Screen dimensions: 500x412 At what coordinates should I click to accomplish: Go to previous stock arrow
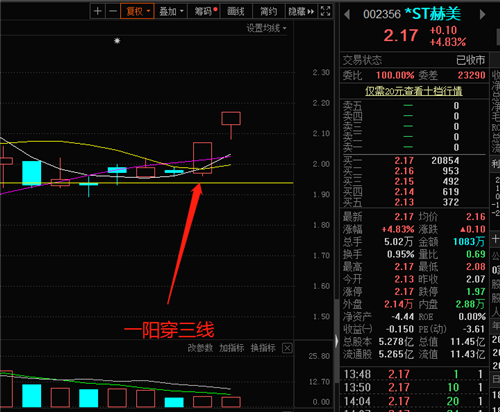347,14
